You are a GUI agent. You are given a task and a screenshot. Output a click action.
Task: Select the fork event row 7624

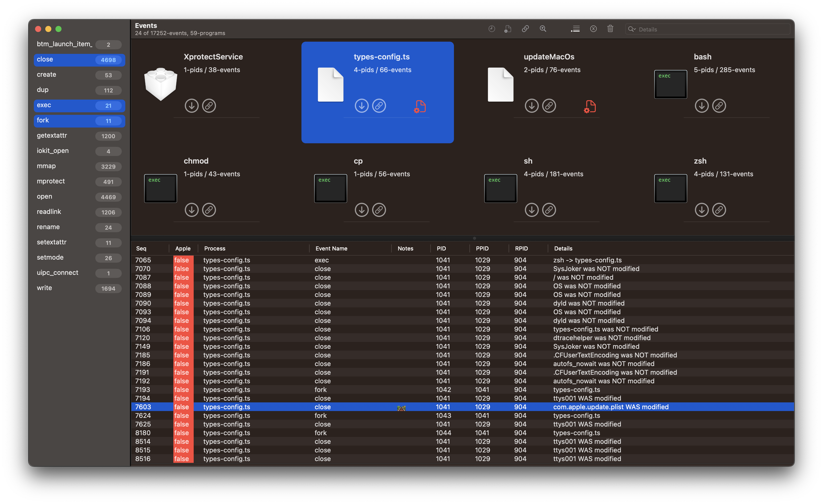pos(463,416)
